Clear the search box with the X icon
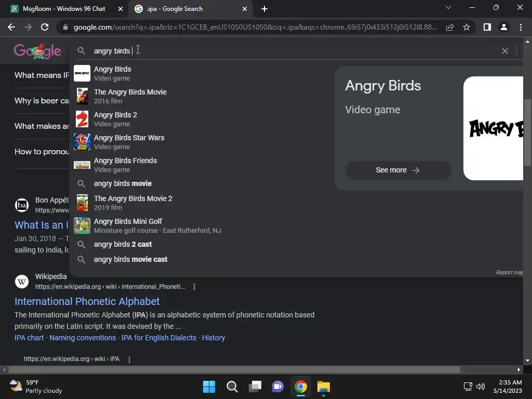This screenshot has height=399, width=532. point(505,51)
